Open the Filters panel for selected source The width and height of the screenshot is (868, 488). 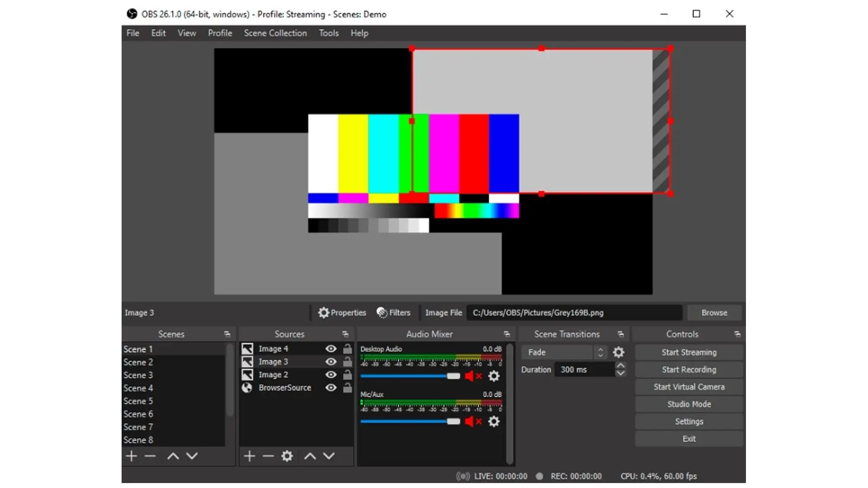tap(393, 313)
